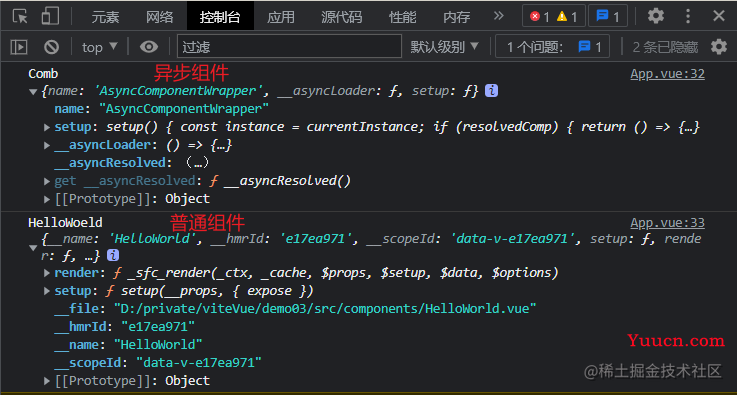Close the DevTools panel
737x395 pixels.
(719, 16)
